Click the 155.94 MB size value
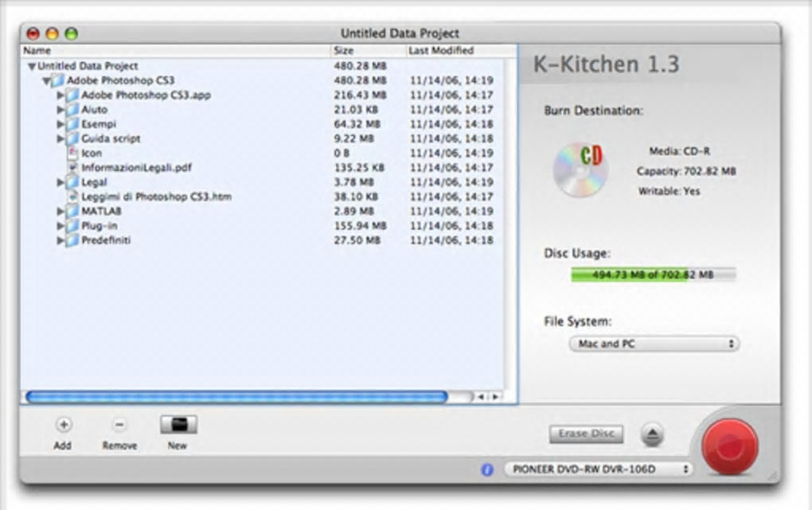 coord(360,226)
